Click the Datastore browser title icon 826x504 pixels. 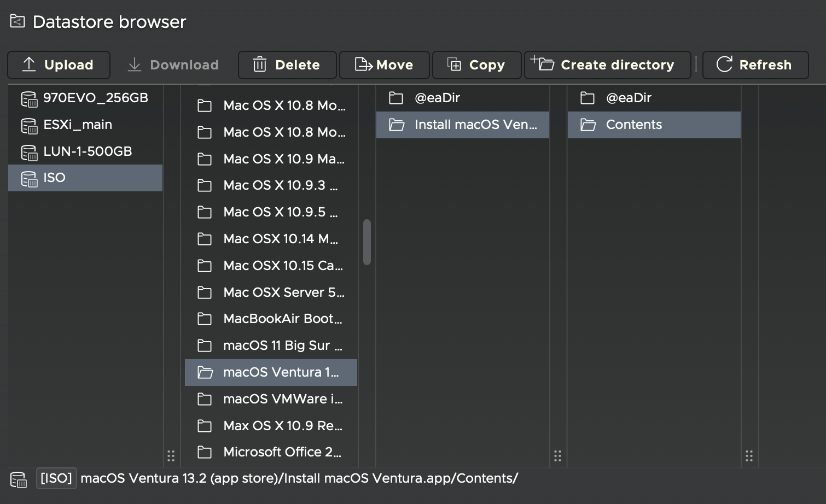(x=18, y=21)
